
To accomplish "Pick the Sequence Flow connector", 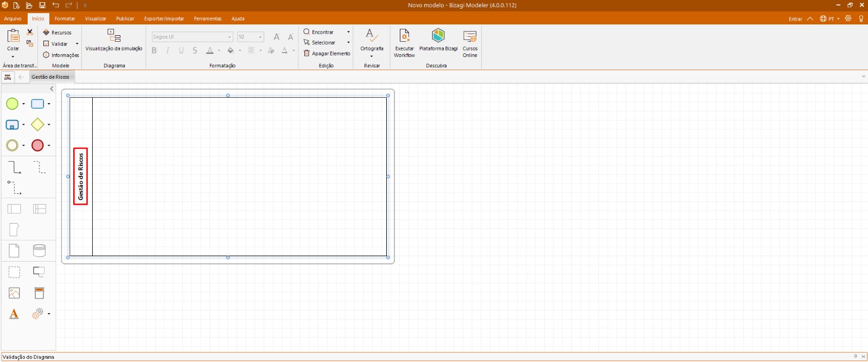I will pos(14,167).
